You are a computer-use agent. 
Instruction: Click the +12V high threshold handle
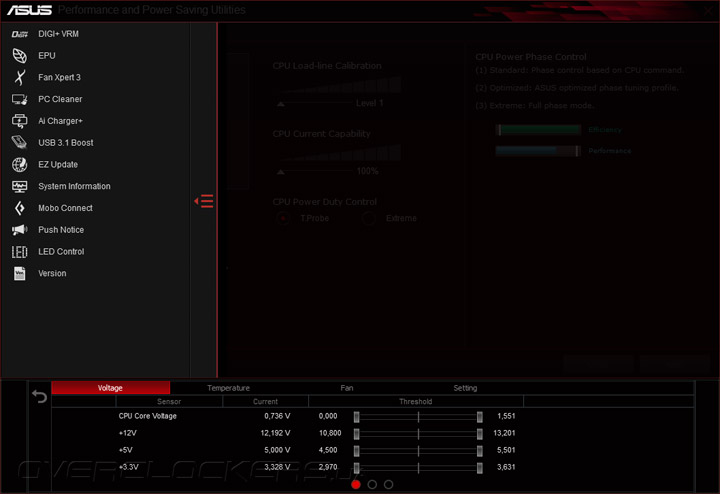click(480, 433)
